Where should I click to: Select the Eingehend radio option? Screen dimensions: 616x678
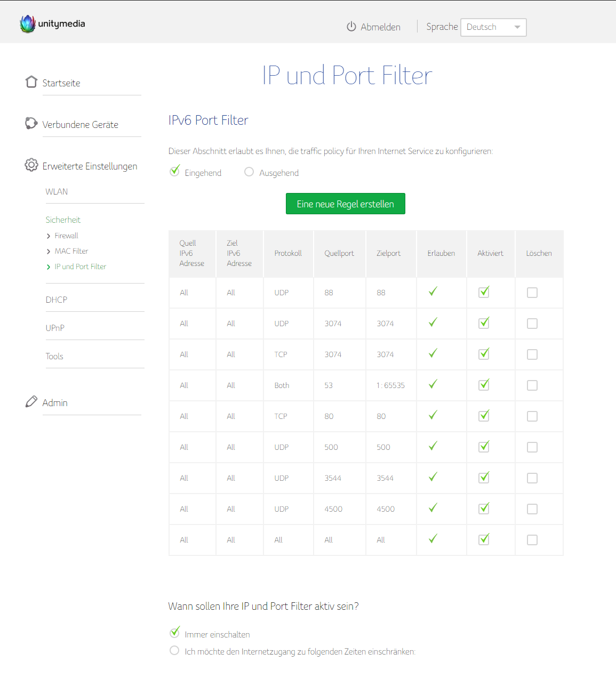click(174, 172)
